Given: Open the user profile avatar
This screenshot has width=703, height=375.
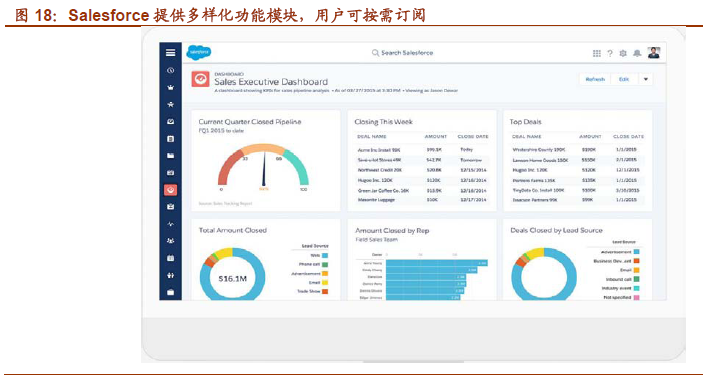Looking at the screenshot, I should point(654,53).
